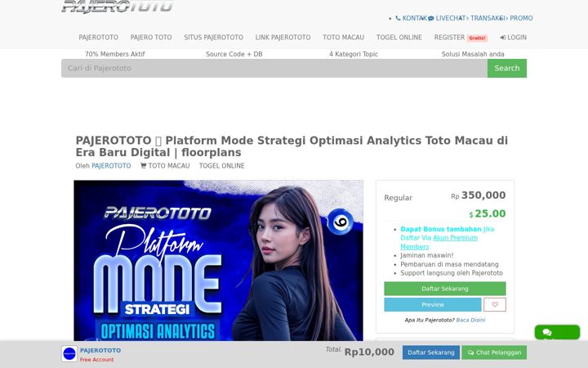Open the PAJEROTOTO author link
This screenshot has width=588, height=368.
point(111,165)
